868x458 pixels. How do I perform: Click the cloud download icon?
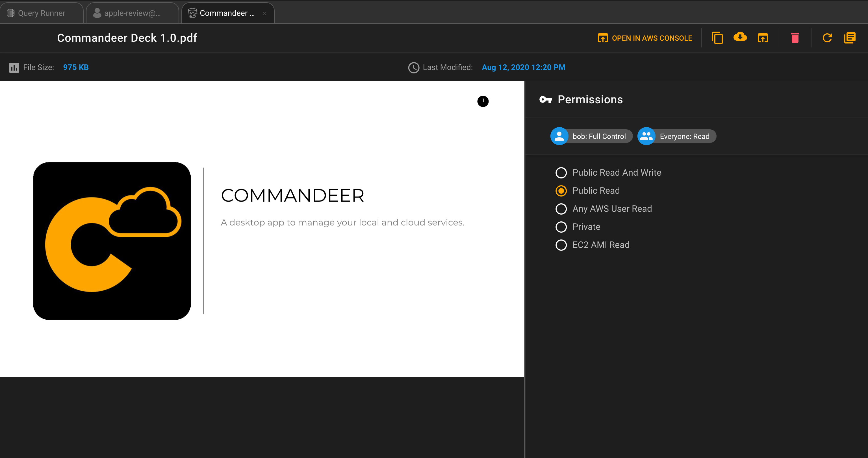[740, 37]
